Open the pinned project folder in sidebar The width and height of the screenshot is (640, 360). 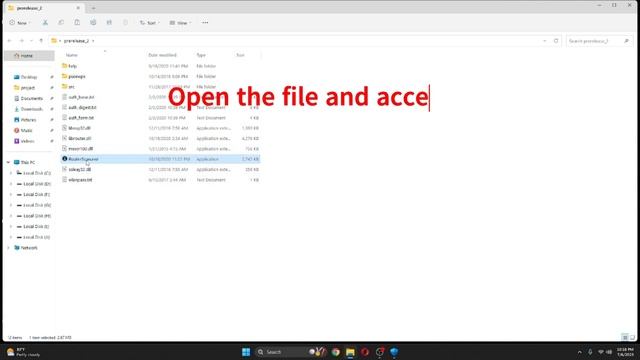28,88
